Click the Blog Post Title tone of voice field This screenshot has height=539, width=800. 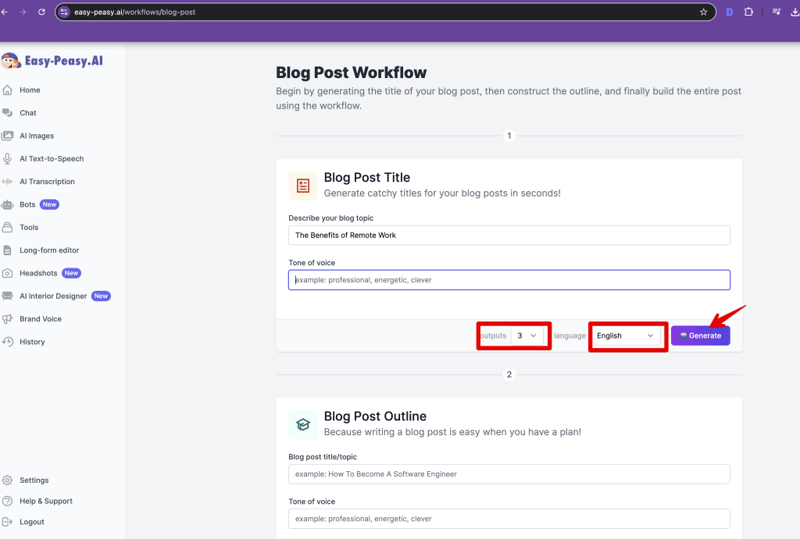509,280
